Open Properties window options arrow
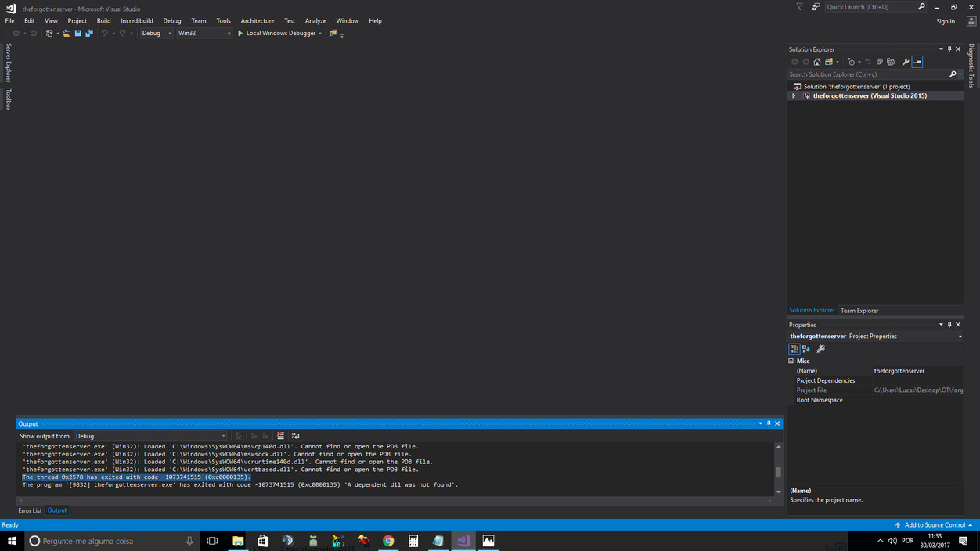 [x=941, y=324]
